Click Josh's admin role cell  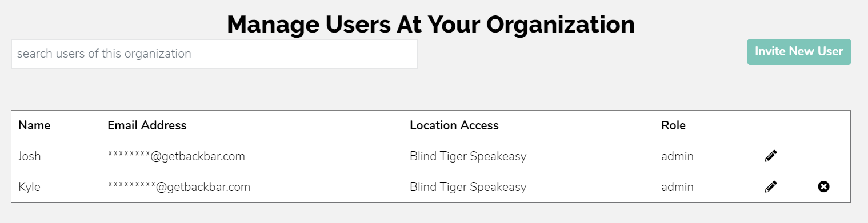[677, 156]
